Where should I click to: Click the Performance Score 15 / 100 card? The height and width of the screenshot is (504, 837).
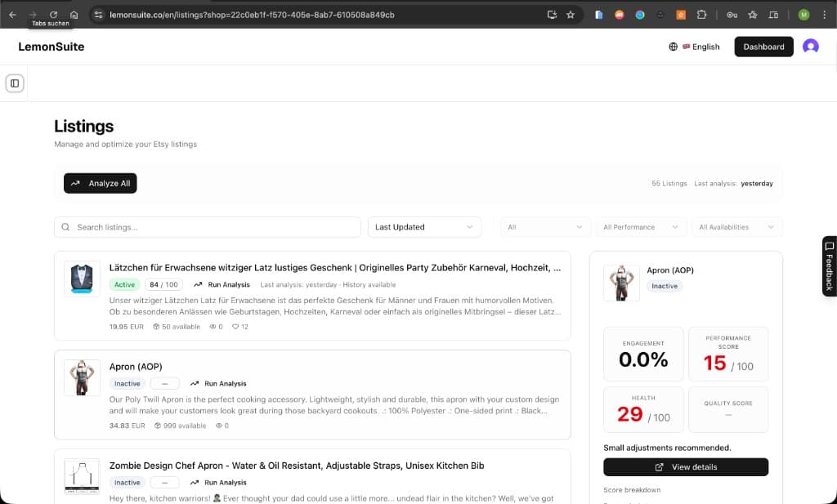728,355
